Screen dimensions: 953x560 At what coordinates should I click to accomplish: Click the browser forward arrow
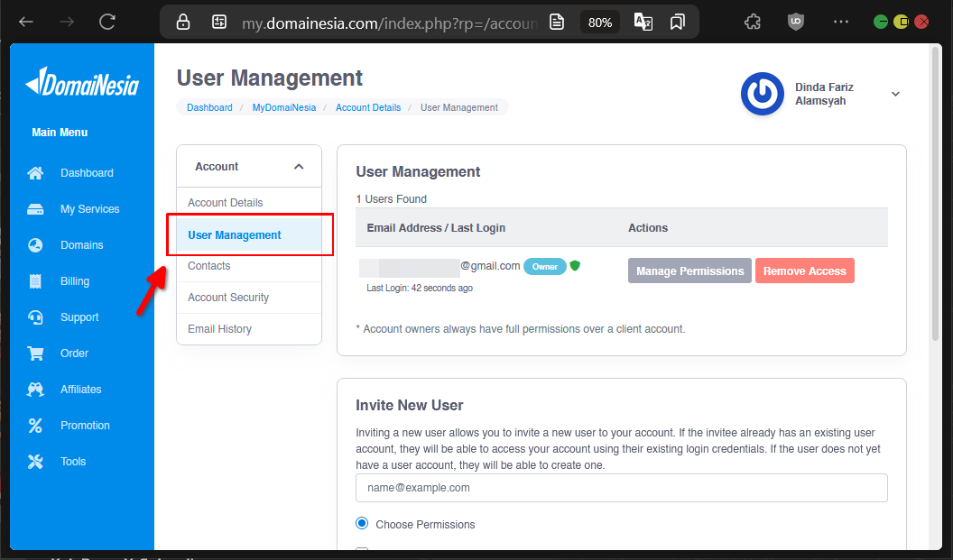coord(67,23)
